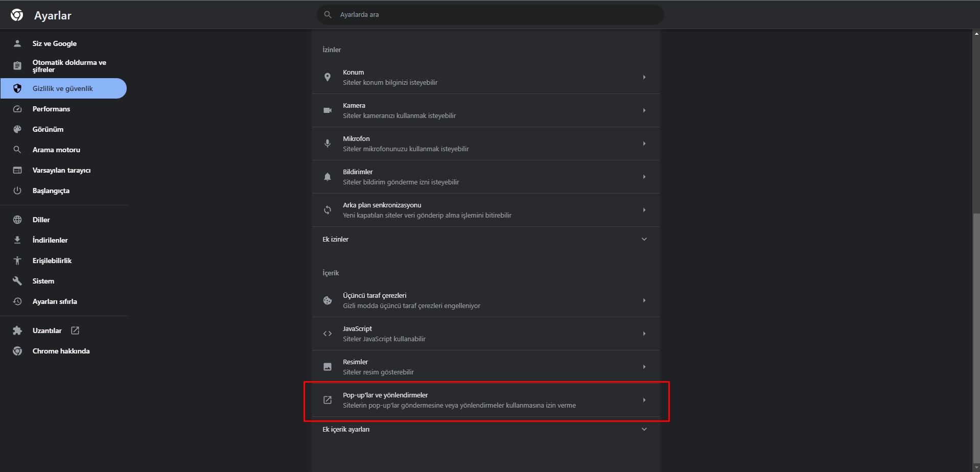Open Performans in the sidebar
The image size is (980, 472).
point(51,109)
